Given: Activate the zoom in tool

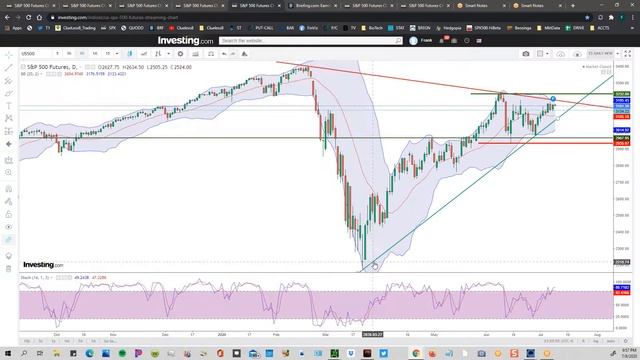Looking at the screenshot, I should coord(9,173).
